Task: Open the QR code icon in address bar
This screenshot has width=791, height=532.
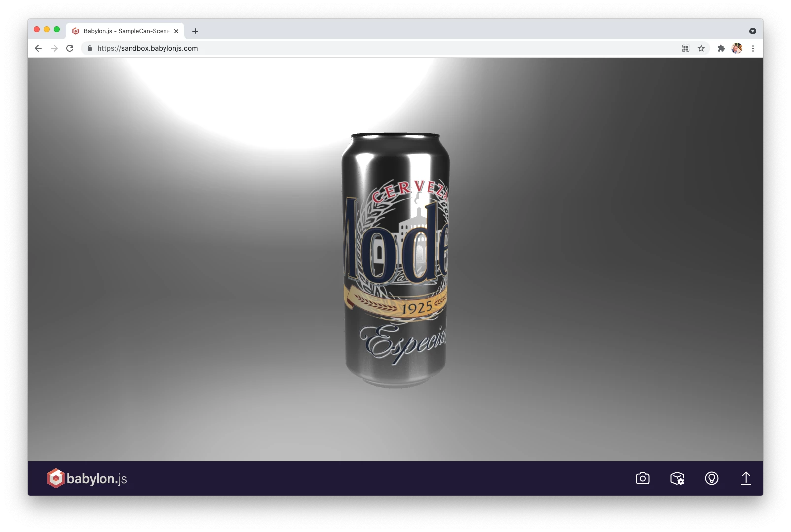Action: click(685, 48)
